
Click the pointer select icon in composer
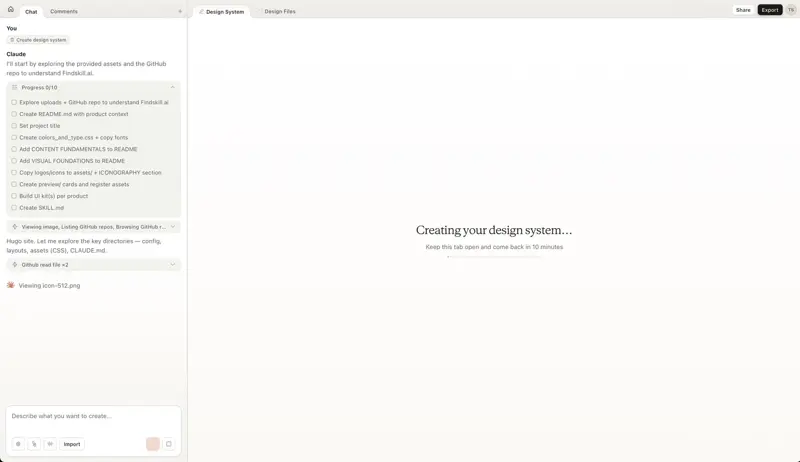[34, 444]
